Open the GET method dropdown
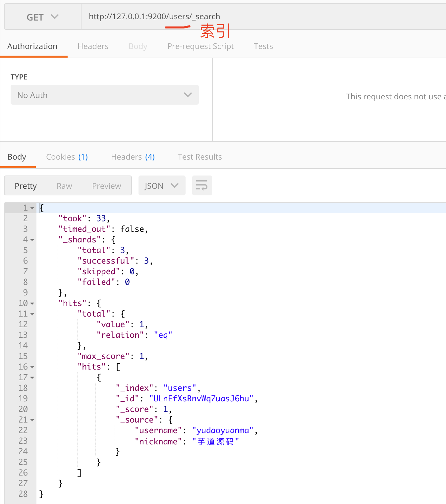Image resolution: width=446 pixels, height=504 pixels. point(42,17)
